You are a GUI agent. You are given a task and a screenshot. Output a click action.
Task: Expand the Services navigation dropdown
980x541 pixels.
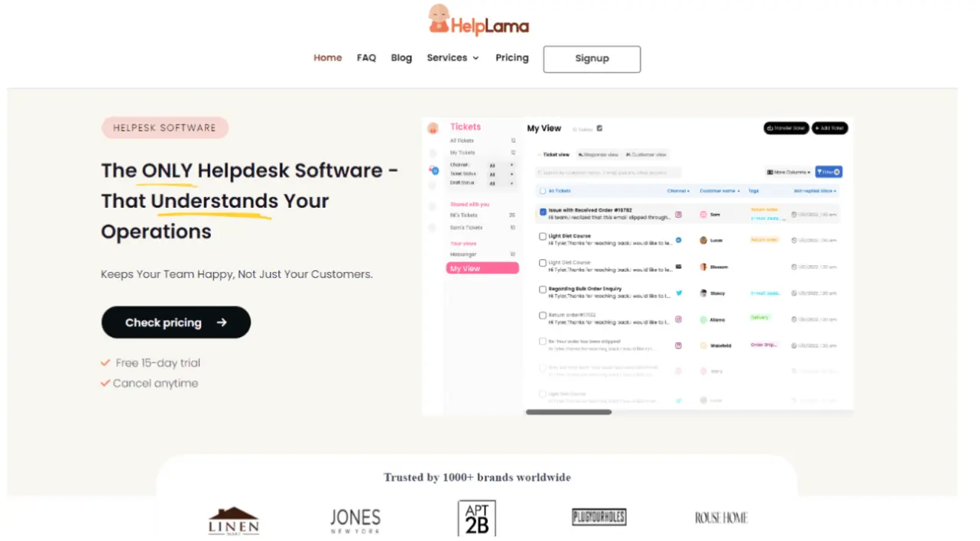coord(453,57)
